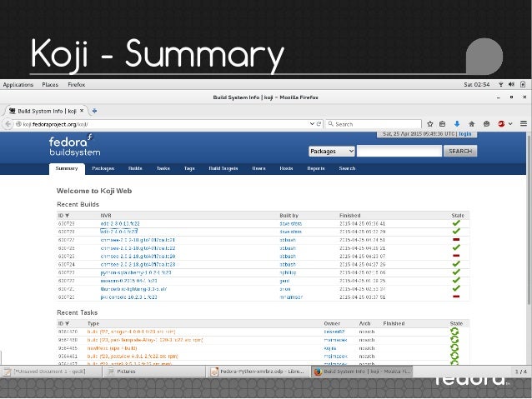Click the open state icon of task 9564470

click(454, 332)
